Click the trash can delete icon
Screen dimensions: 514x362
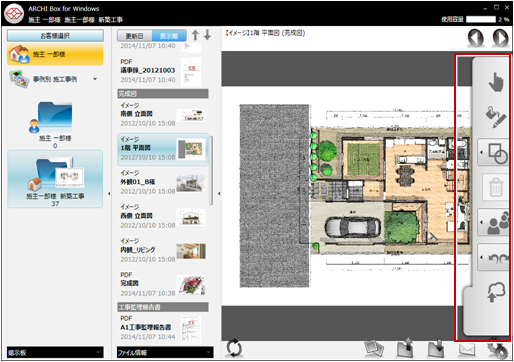point(495,187)
